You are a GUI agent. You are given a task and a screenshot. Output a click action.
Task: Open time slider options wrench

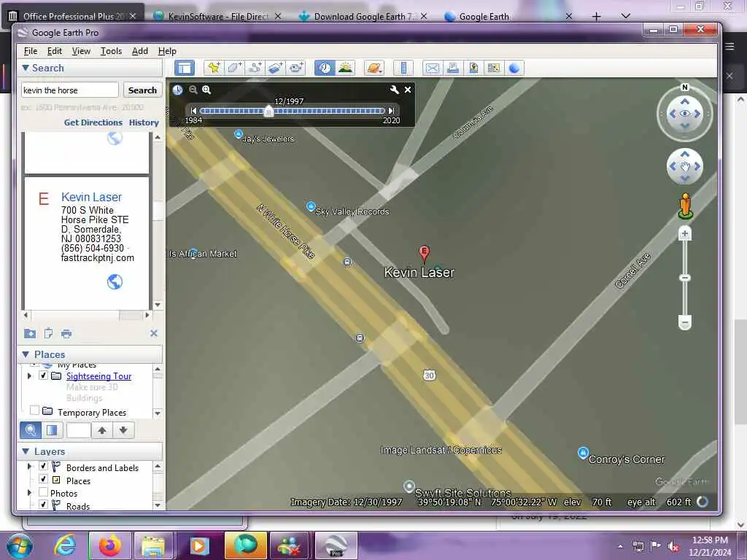click(394, 90)
